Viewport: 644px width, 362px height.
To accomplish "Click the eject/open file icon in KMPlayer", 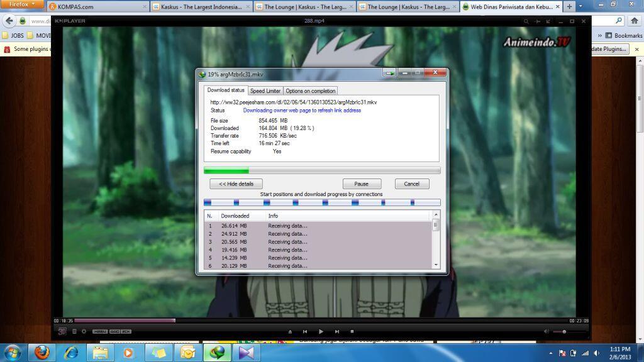I will click(290, 331).
